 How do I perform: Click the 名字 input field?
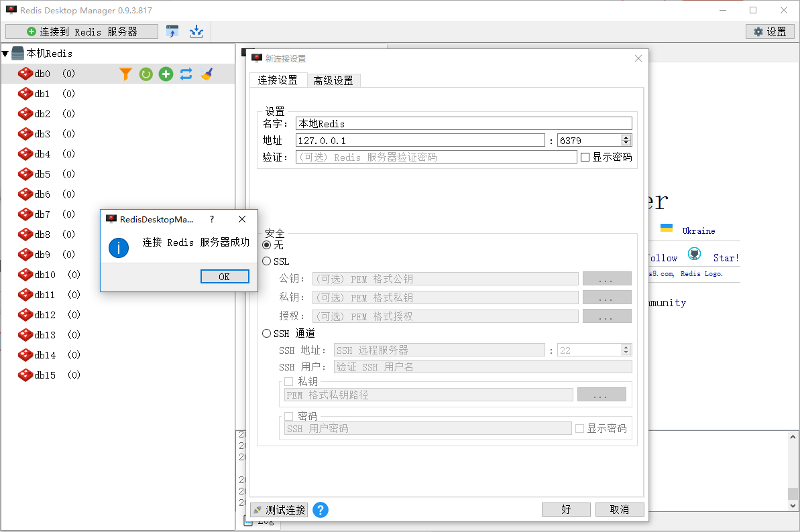pyautogui.click(x=464, y=123)
